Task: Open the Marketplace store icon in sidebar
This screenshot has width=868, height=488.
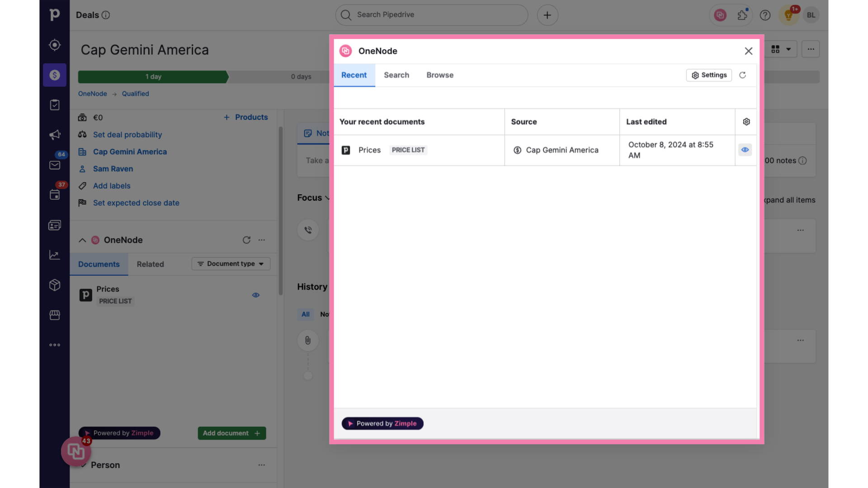Action: (55, 315)
